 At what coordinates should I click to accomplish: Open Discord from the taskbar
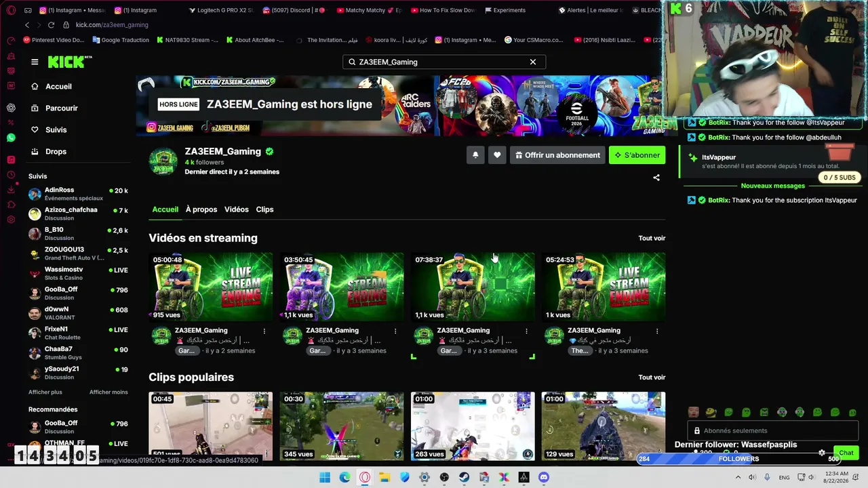(543, 477)
